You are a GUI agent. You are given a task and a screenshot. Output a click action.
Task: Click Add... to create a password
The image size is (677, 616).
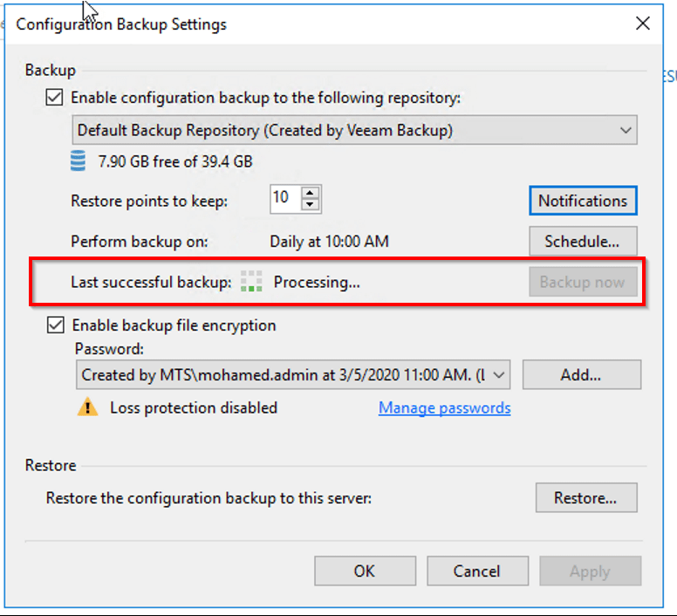tap(581, 374)
